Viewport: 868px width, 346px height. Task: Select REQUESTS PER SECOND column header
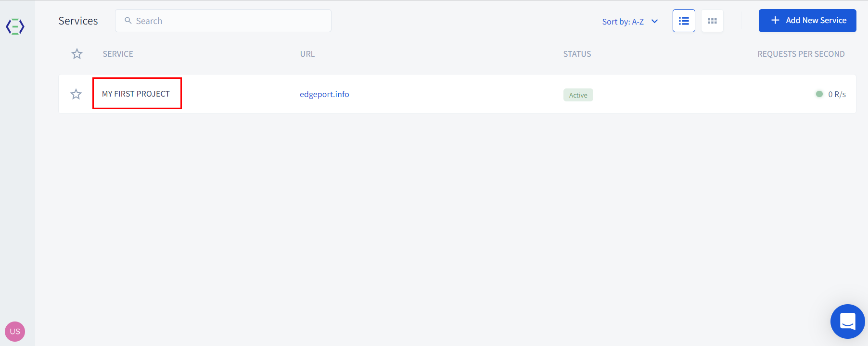(801, 54)
